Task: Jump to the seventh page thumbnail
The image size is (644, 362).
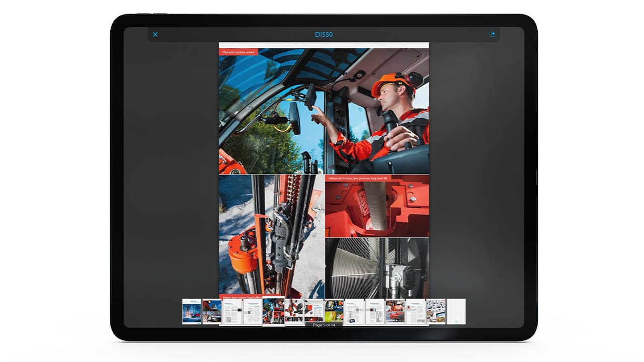Action: click(x=314, y=312)
